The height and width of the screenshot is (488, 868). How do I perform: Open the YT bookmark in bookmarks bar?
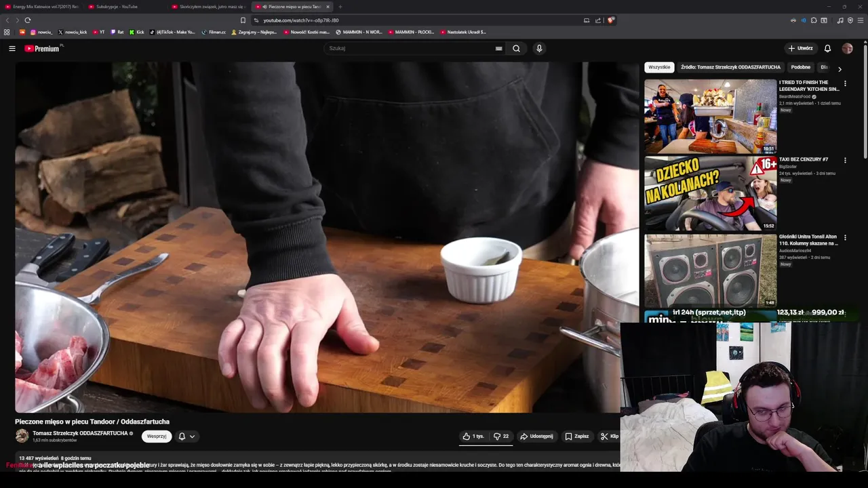click(98, 32)
